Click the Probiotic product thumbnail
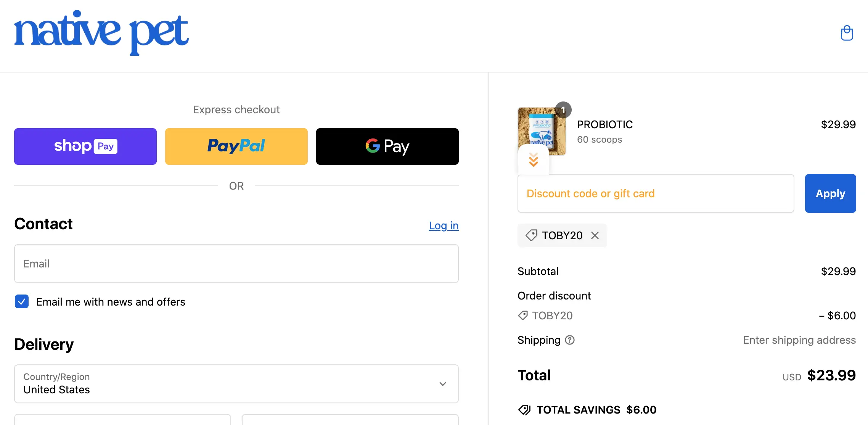 [542, 128]
